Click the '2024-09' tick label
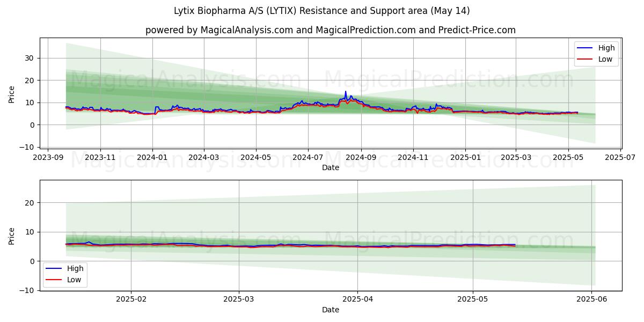This screenshot has width=644, height=322. click(361, 158)
